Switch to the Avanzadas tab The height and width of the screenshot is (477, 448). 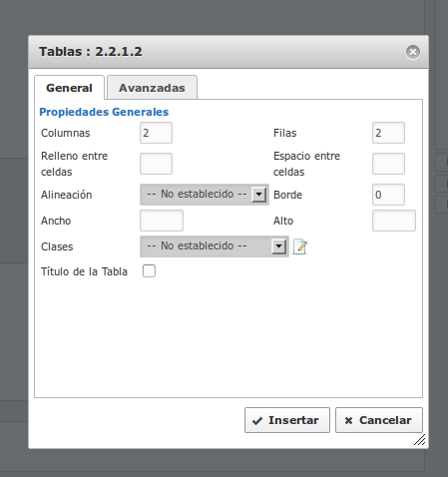point(152,88)
